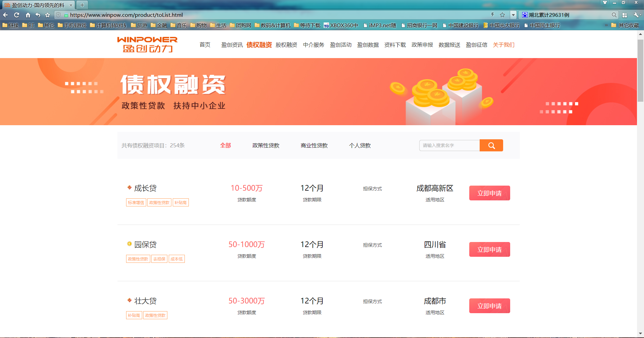This screenshot has height=338, width=644.
Task: Filter by 个人贷款
Action: tap(360, 145)
